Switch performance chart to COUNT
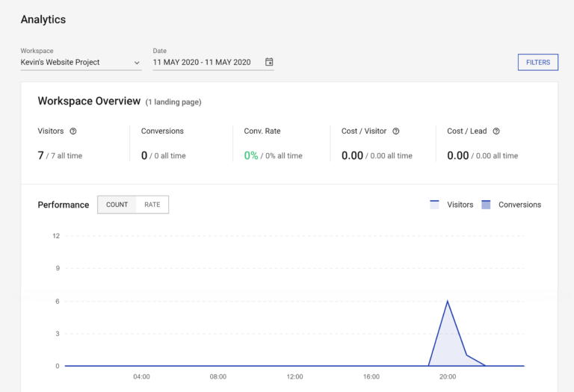 (117, 205)
